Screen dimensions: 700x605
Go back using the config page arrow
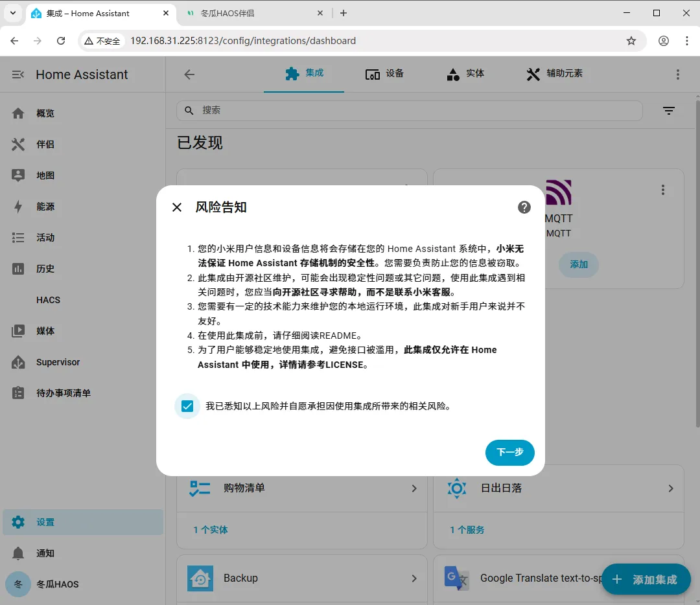[x=189, y=74]
